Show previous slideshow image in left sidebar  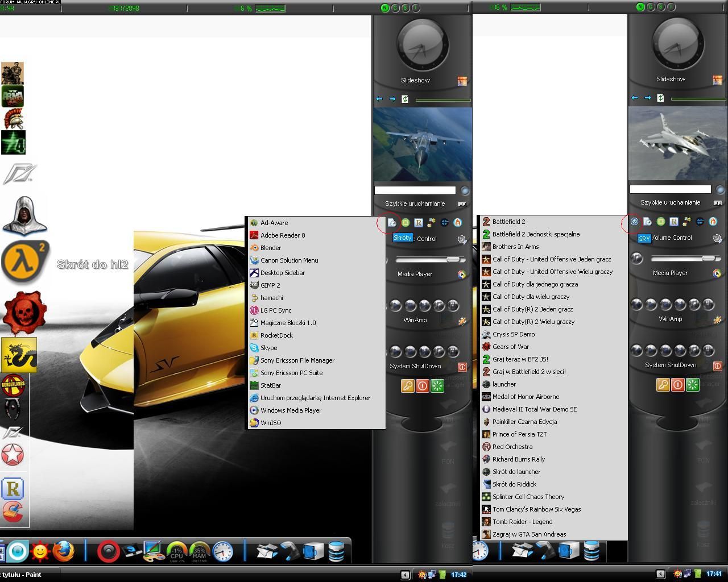click(x=379, y=99)
